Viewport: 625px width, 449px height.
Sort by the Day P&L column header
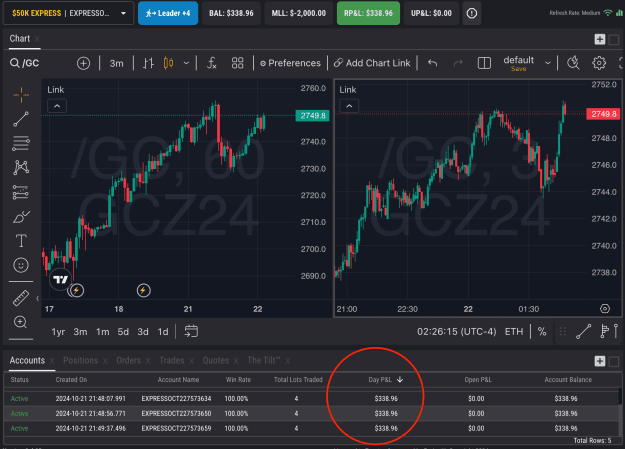tap(385, 380)
